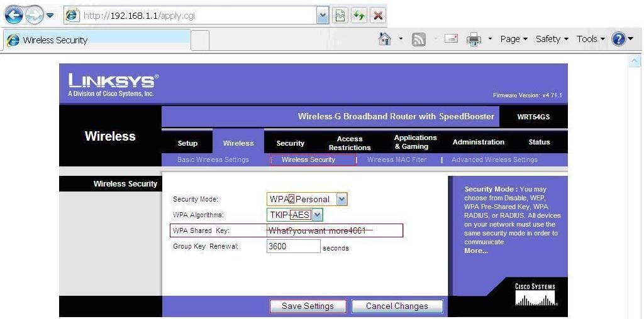Open the Wireless main tab

click(x=238, y=143)
